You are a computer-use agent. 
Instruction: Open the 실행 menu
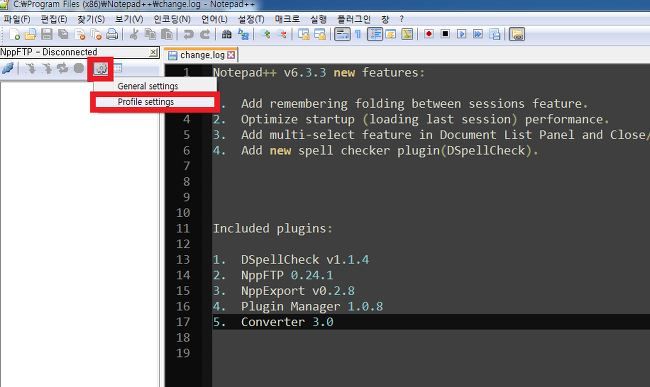318,19
